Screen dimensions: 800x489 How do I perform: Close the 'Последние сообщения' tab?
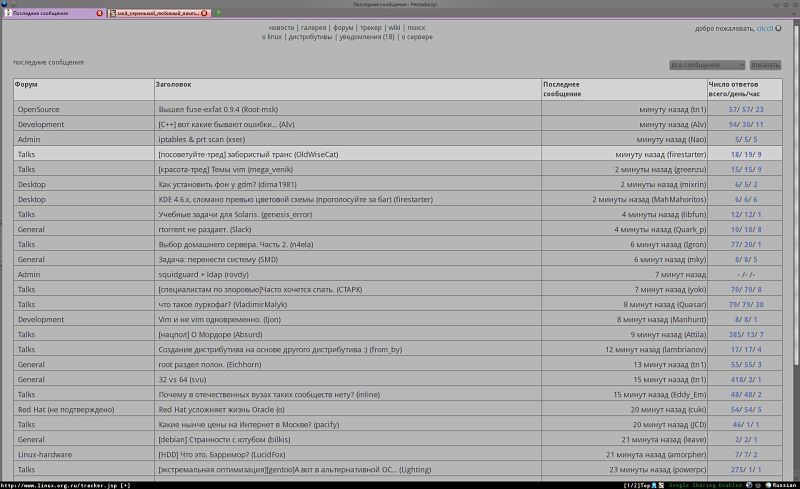pos(99,13)
